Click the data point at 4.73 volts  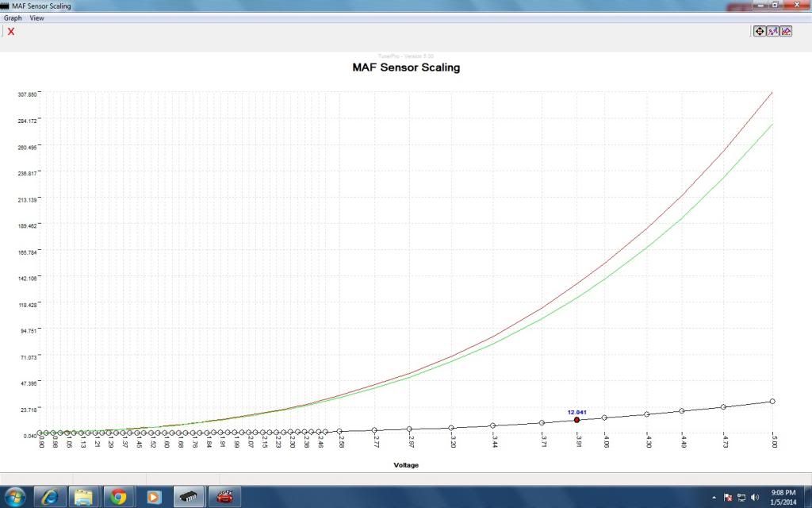(x=723, y=407)
